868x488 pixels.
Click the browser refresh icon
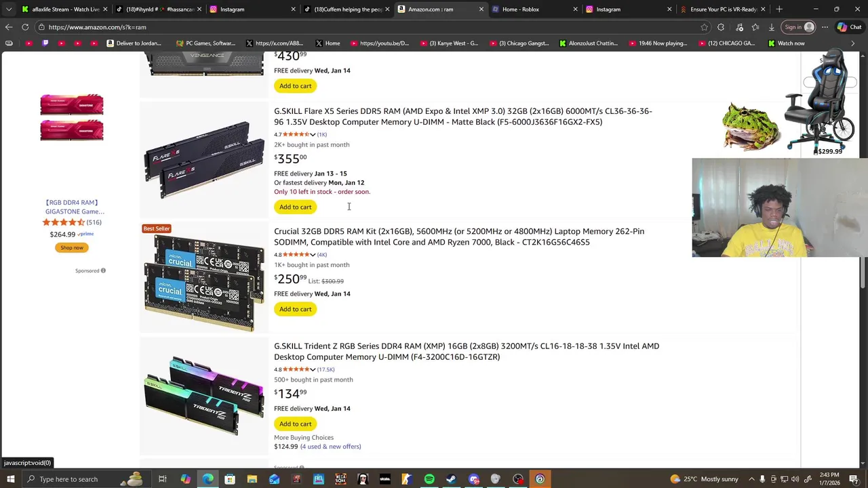pyautogui.click(x=25, y=27)
